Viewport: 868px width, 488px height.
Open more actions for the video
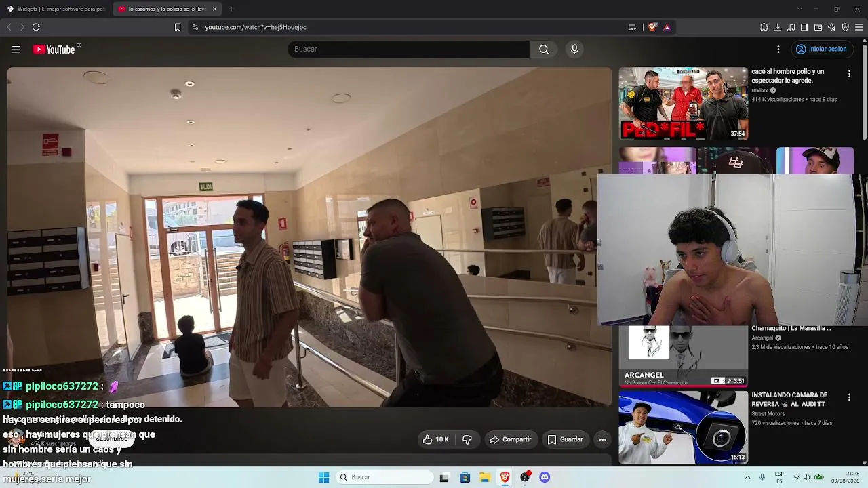(x=602, y=440)
